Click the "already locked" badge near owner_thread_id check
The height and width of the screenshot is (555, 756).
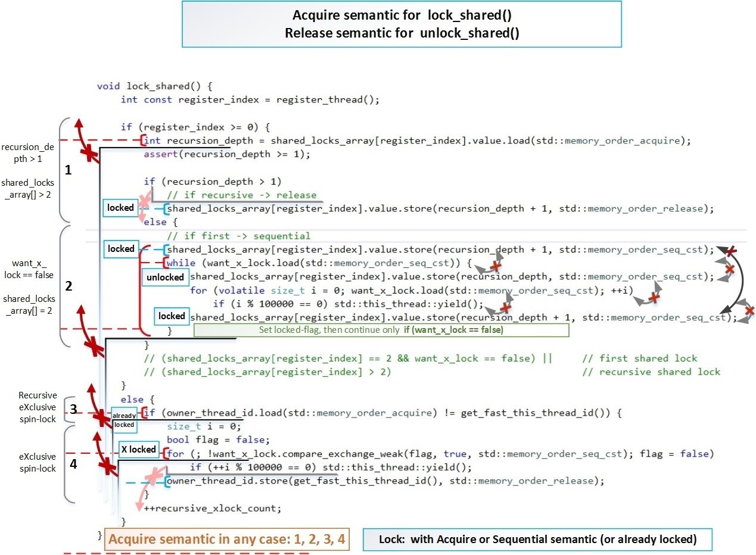(x=123, y=419)
